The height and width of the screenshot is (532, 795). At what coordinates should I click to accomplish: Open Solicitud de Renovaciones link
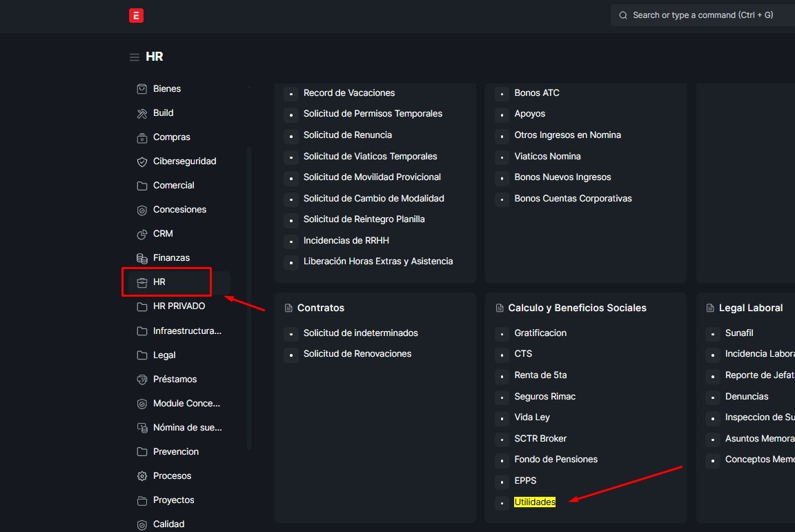(x=357, y=354)
